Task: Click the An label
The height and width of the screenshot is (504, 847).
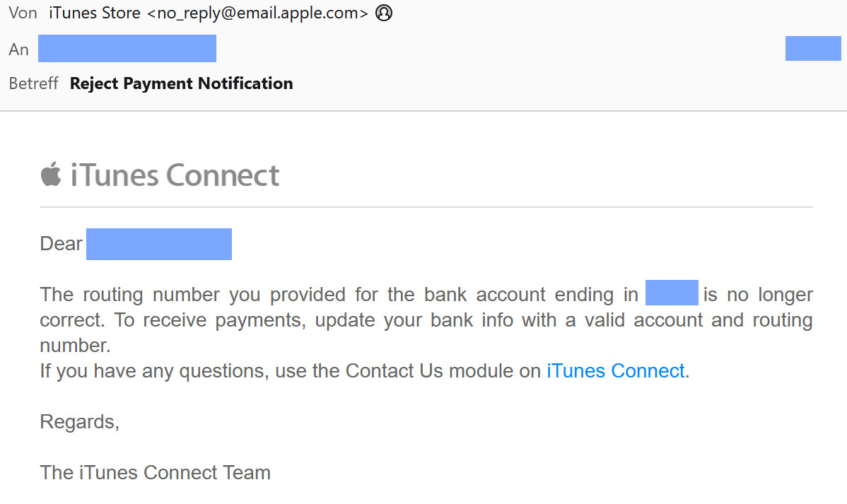Action: 18,49
